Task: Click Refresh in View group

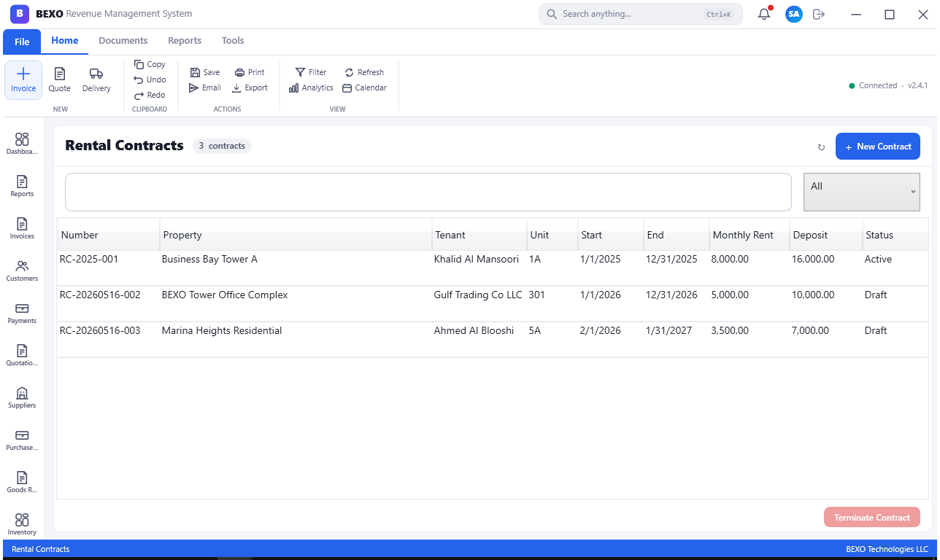Action: (364, 72)
